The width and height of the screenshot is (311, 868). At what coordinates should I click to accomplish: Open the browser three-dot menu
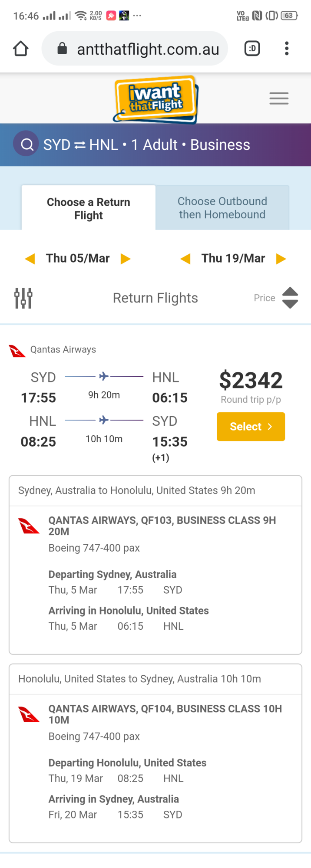287,49
